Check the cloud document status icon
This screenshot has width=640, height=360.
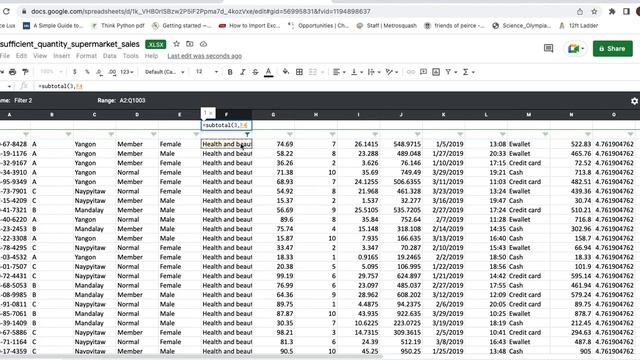point(203,44)
